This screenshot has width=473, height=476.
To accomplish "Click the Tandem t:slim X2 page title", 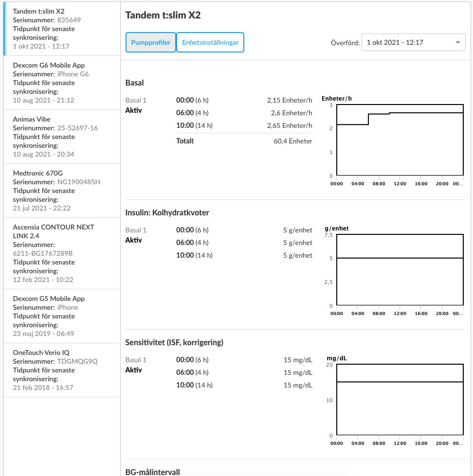I will (x=163, y=15).
